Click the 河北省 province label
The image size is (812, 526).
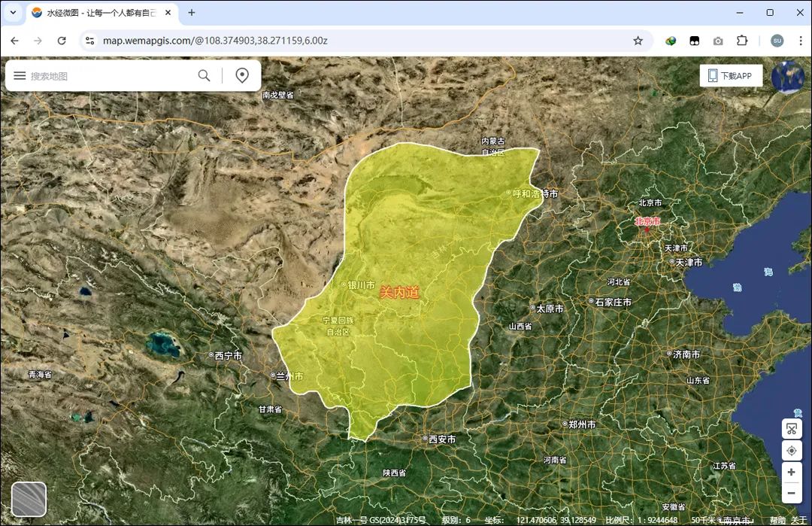(x=619, y=281)
